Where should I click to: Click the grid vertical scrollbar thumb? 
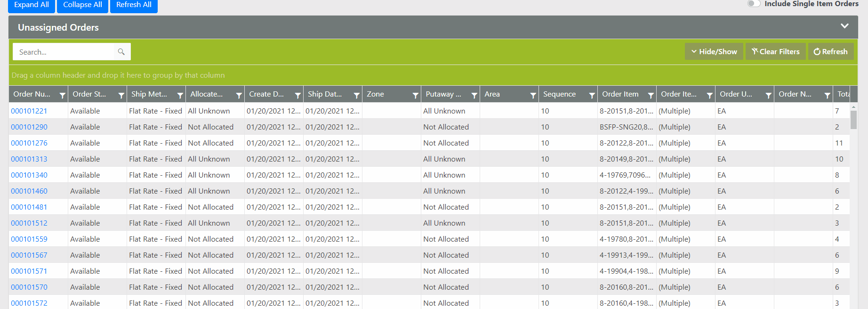[x=853, y=120]
